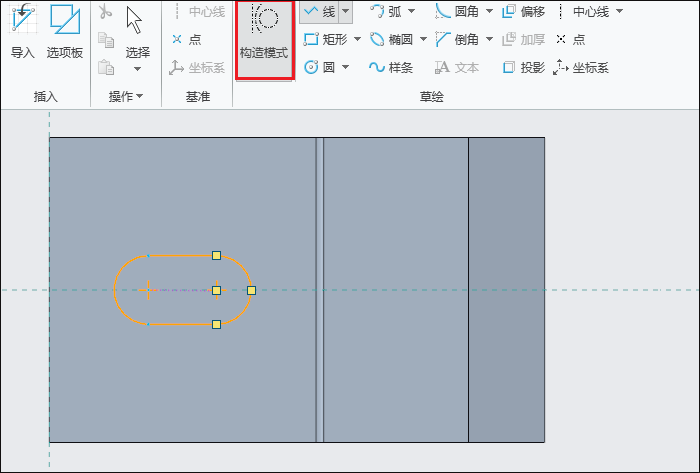Click the bottom yellow handle on slot
700x473 pixels.
[217, 324]
